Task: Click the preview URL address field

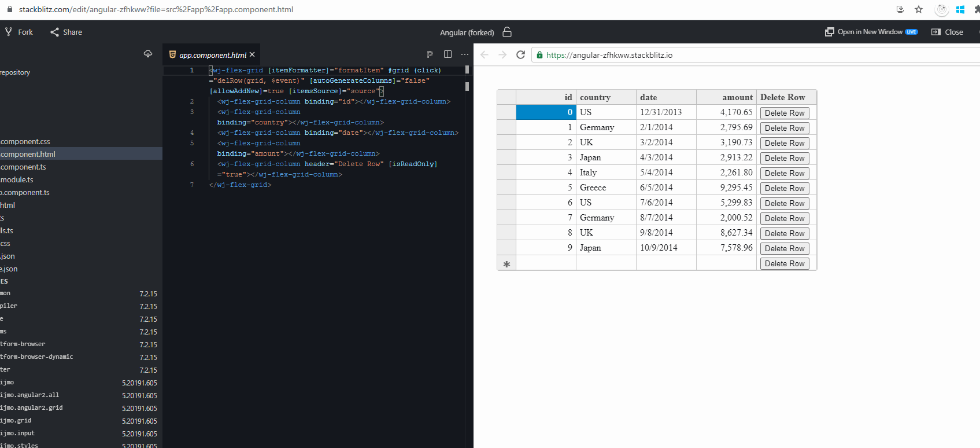Action: tap(755, 55)
